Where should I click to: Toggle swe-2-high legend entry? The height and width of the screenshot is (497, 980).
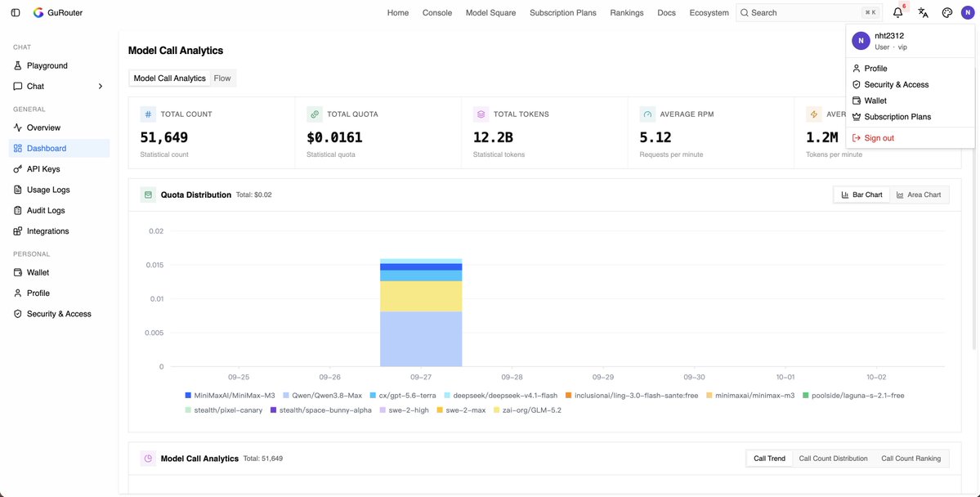[x=404, y=410]
